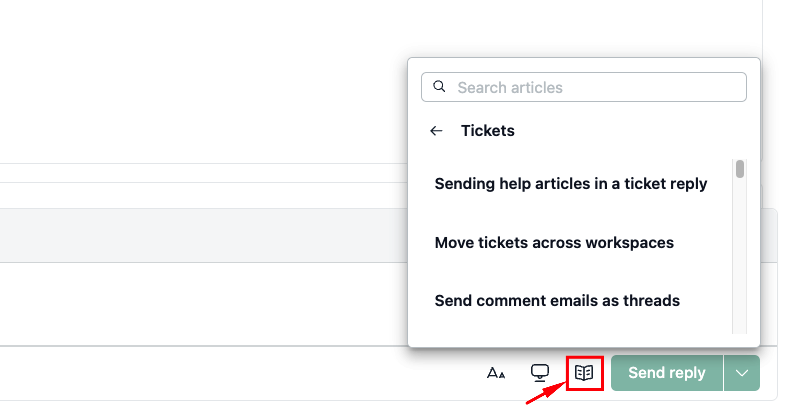Expand the Send reply dropdown chevron
This screenshot has height=414, width=785.
click(742, 373)
